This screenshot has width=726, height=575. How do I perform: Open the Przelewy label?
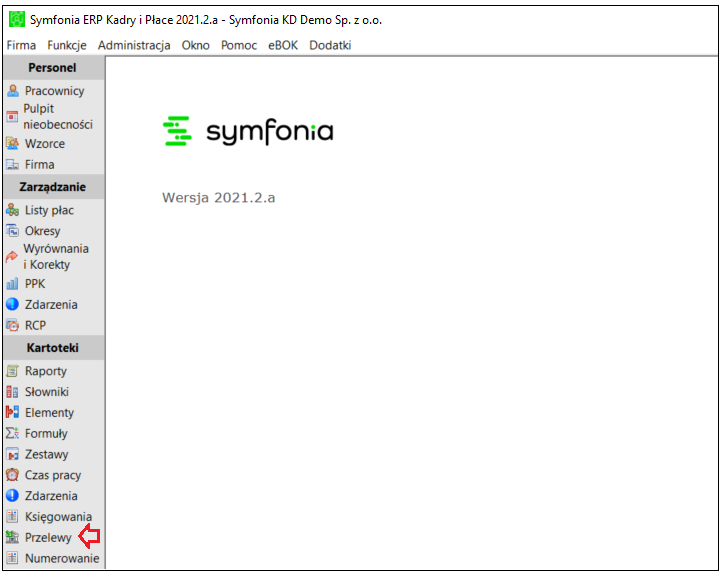click(48, 538)
